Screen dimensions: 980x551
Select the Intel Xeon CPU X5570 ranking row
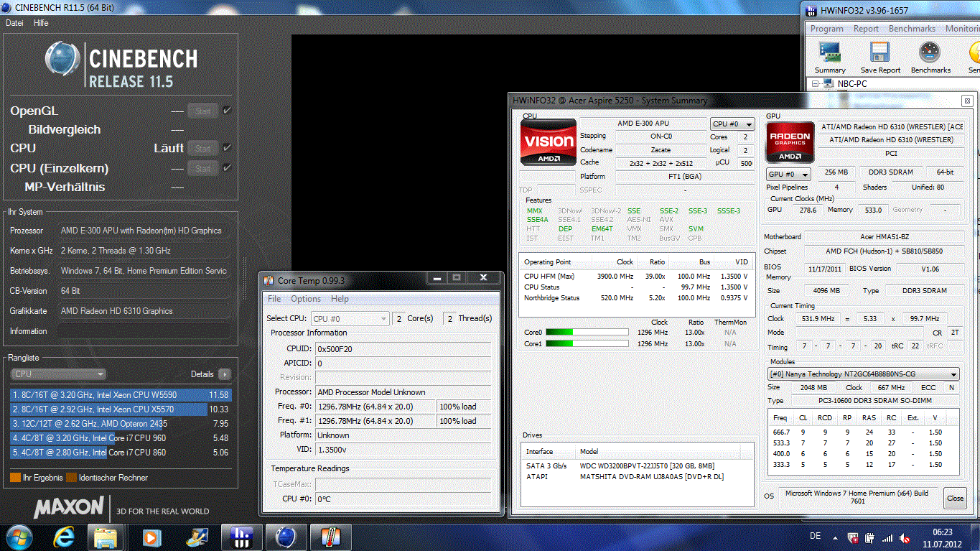tap(120, 409)
